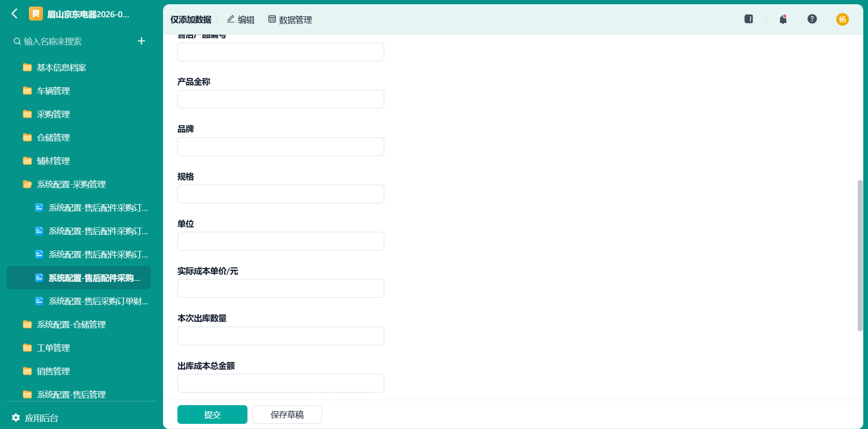Click the 本次出库数量 input field
The image size is (868, 429).
point(281,336)
